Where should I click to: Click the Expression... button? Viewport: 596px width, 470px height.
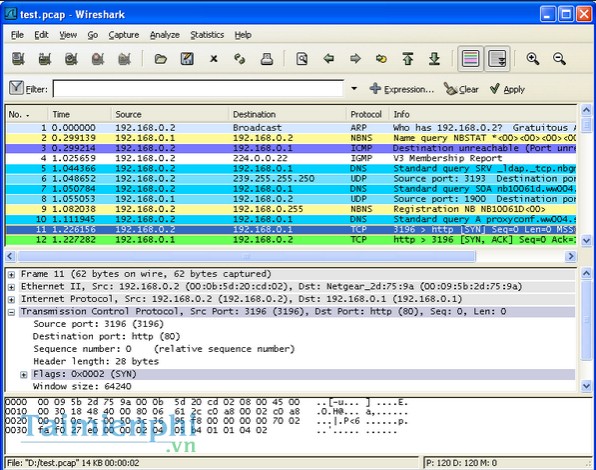401,89
